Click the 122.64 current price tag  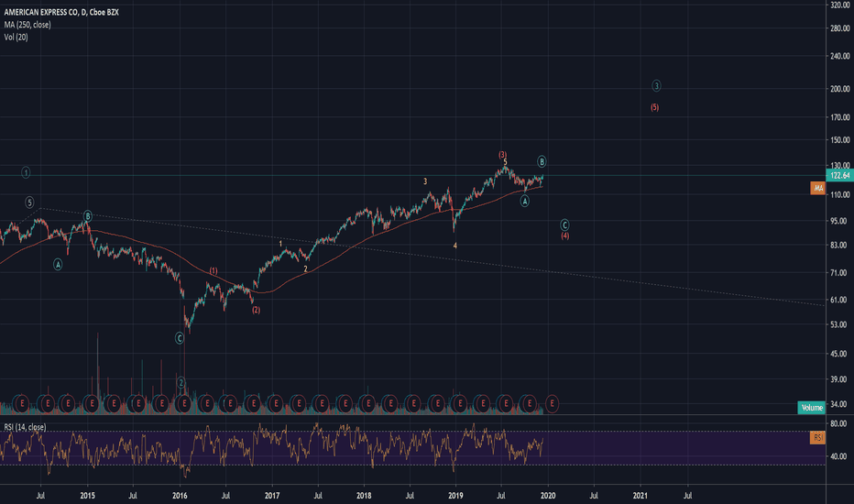[840, 175]
